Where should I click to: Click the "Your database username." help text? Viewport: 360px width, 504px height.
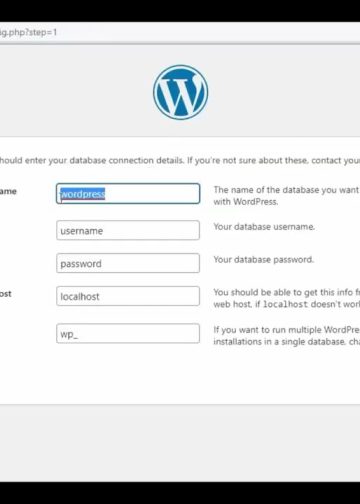264,227
